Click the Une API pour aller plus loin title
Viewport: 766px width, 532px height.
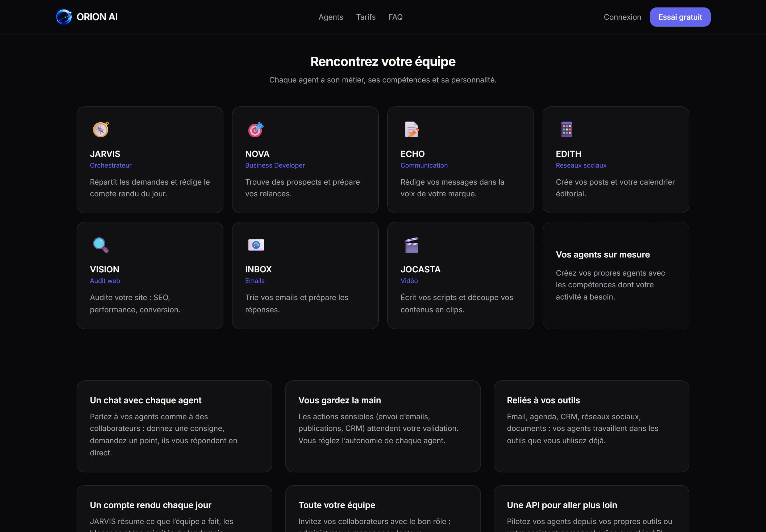click(562, 505)
